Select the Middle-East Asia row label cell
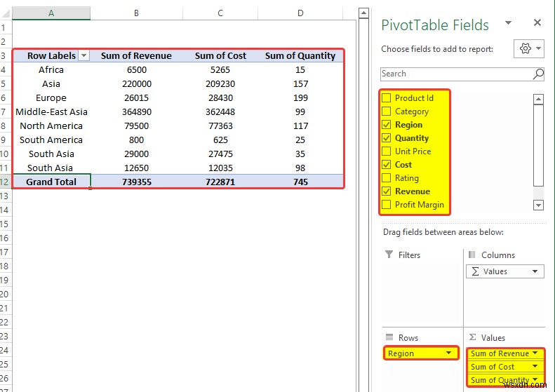Viewport: 555px width, 392px height. (x=51, y=111)
